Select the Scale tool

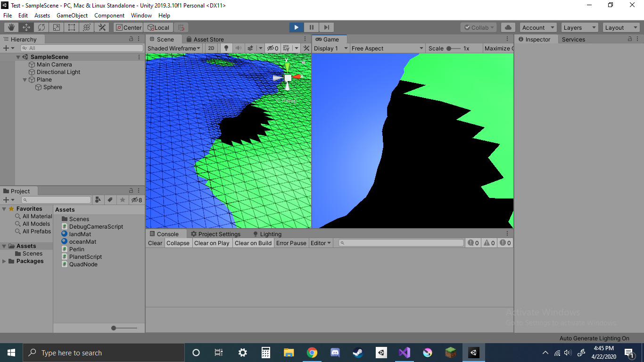coord(57,27)
